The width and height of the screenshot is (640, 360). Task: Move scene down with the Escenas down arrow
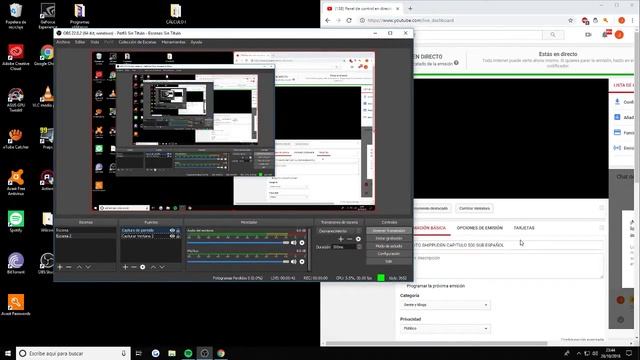coord(88,267)
